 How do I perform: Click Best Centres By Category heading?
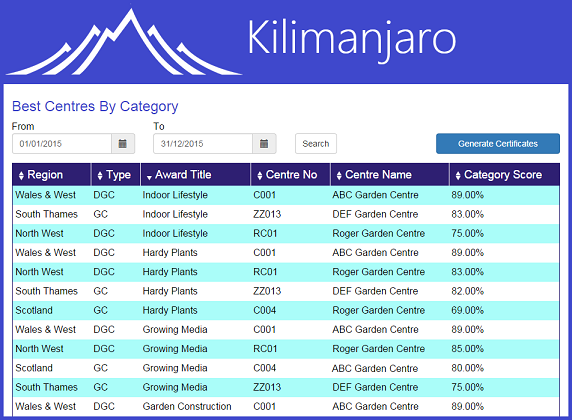[x=95, y=106]
